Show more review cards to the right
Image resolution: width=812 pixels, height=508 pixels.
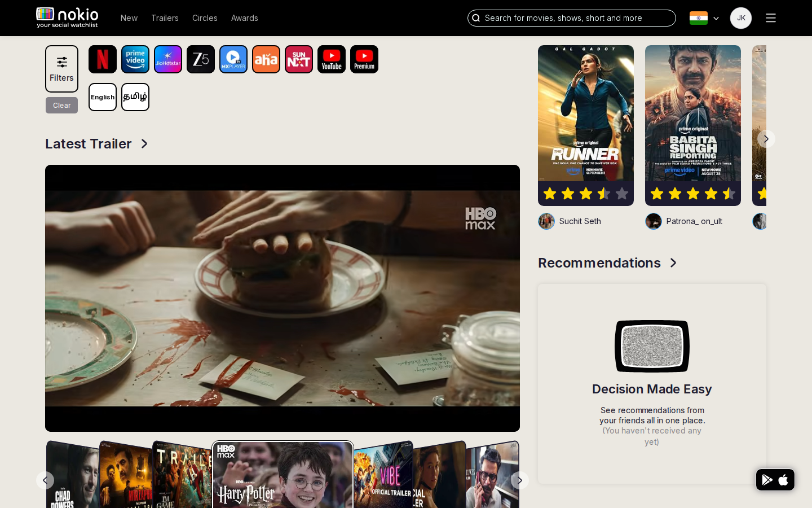click(766, 139)
